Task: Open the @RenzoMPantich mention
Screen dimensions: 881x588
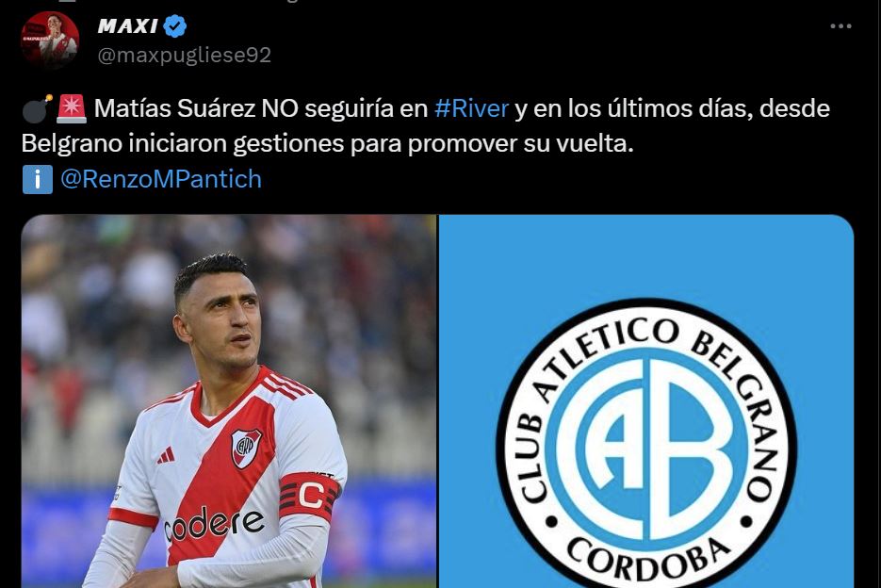Action: (x=161, y=179)
